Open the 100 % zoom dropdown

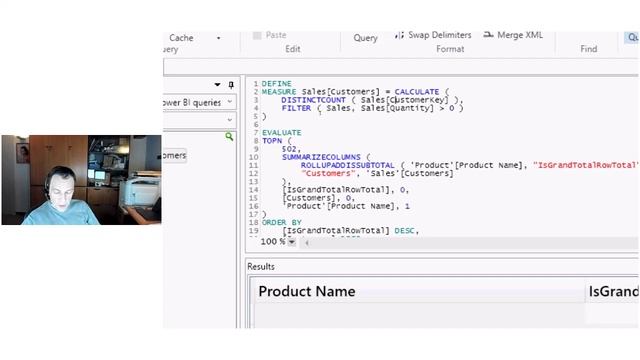click(x=292, y=242)
